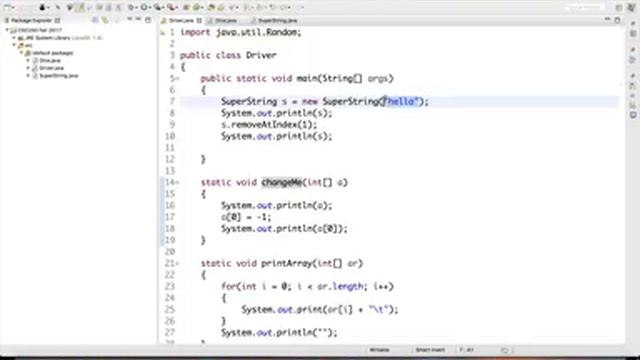640x360 pixels.
Task: Close the Driver.java editor tab
Action: (199, 20)
